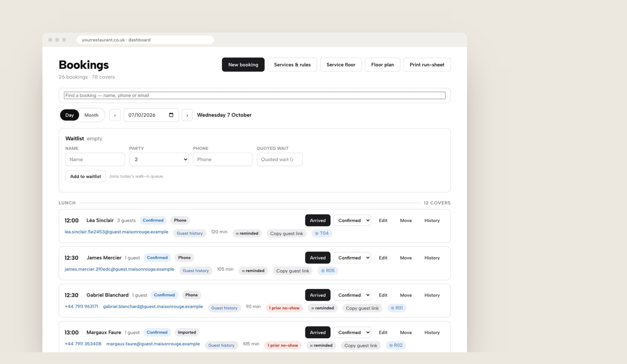Open status dropdown for Gabriel Blanchard

point(352,295)
